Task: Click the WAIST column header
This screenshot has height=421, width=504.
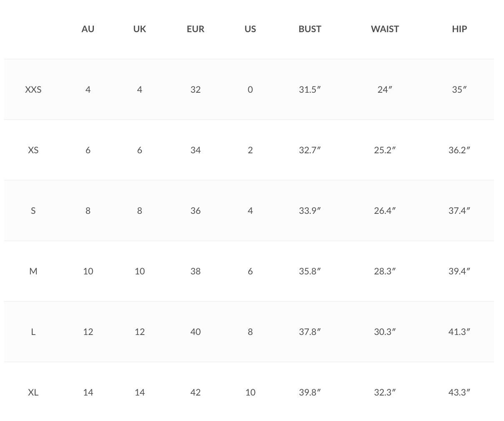Action: pos(385,29)
